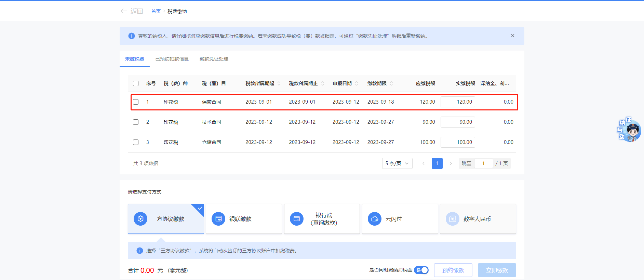This screenshot has width=644, height=280.
Task: Open the 缴款凭证处理 tab
Action: click(x=214, y=59)
